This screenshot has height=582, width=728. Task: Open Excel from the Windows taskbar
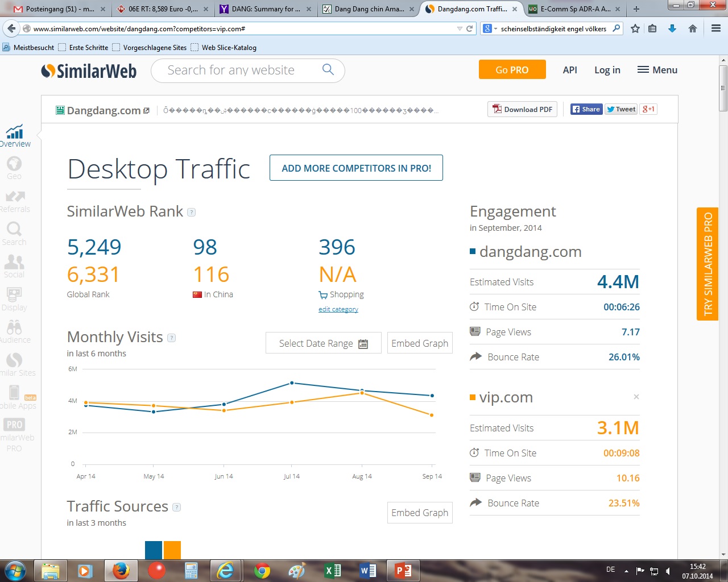point(333,570)
